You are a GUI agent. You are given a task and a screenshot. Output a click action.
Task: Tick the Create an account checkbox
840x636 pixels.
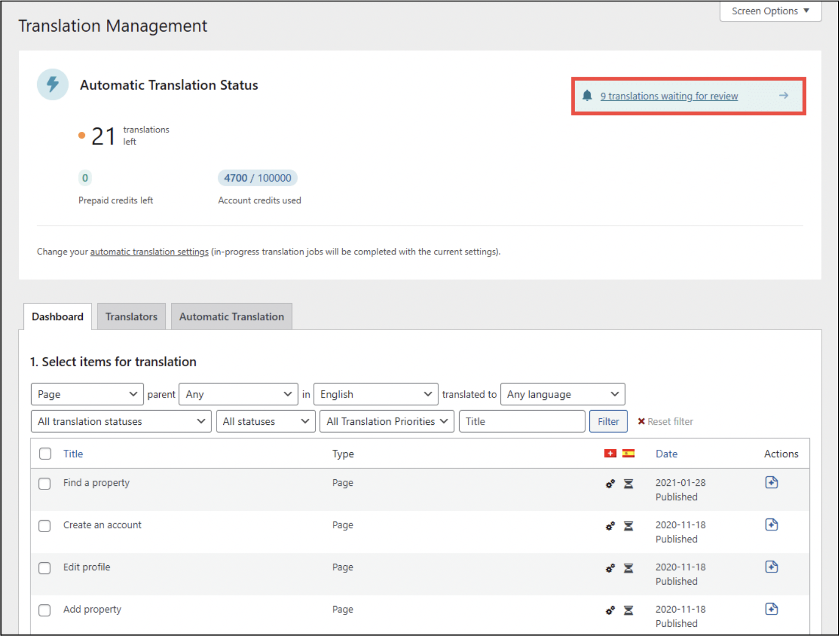45,526
